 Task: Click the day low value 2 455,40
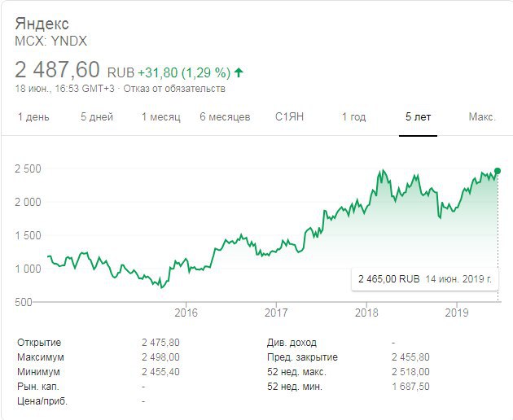coord(160,372)
